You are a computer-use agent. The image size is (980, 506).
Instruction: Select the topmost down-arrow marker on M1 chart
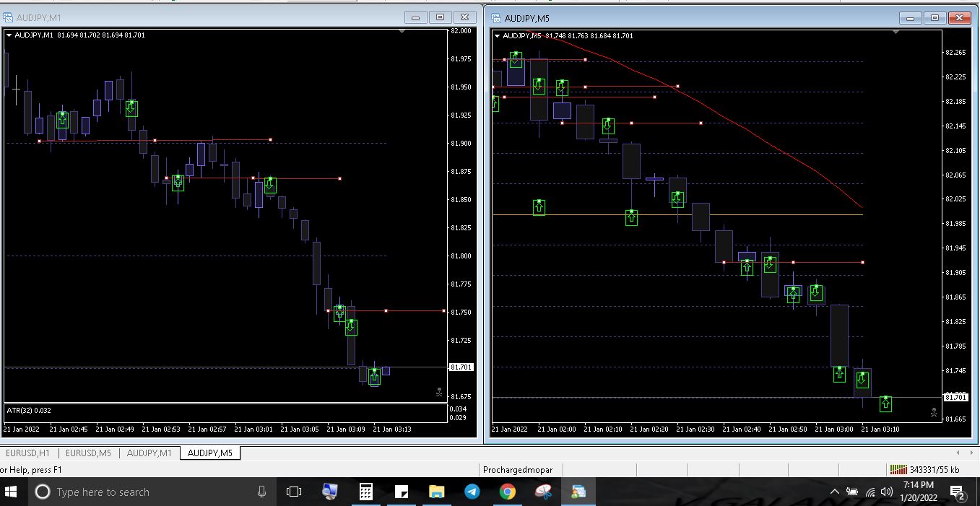pyautogui.click(x=131, y=108)
